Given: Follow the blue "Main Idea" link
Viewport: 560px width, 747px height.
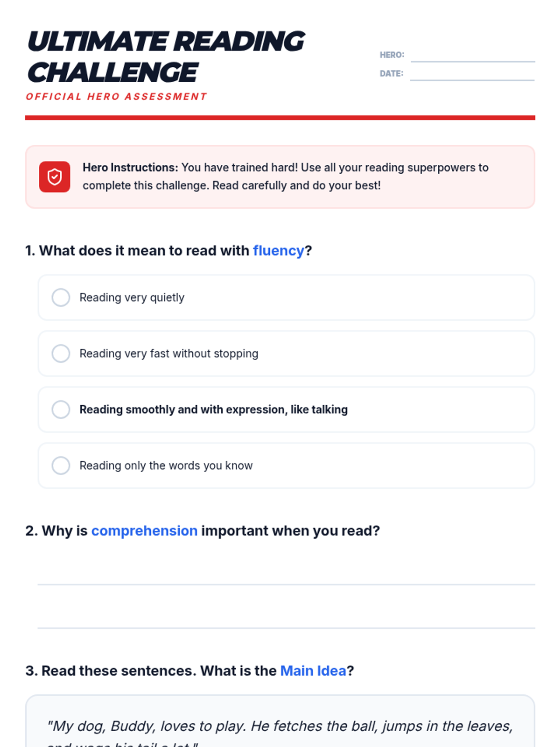Looking at the screenshot, I should [x=313, y=671].
